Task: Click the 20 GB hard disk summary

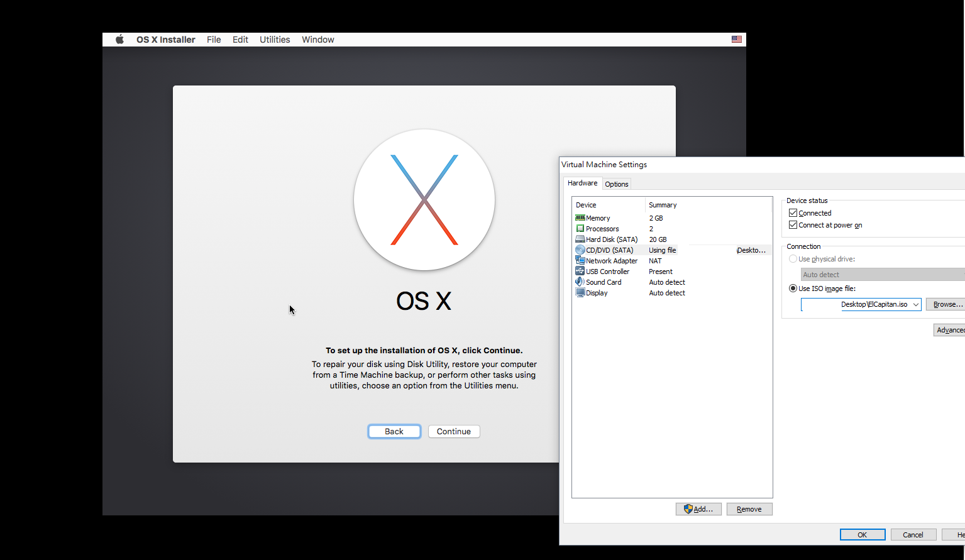Action: [658, 239]
